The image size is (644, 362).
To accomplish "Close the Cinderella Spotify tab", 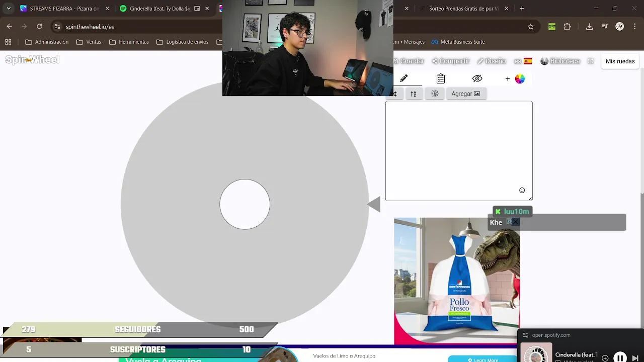I will (x=207, y=9).
